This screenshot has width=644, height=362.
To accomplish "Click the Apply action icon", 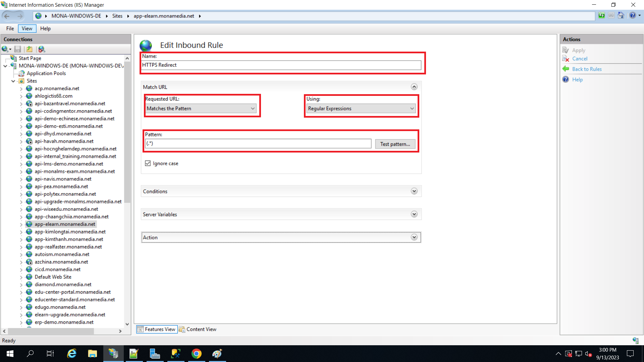I will click(566, 50).
